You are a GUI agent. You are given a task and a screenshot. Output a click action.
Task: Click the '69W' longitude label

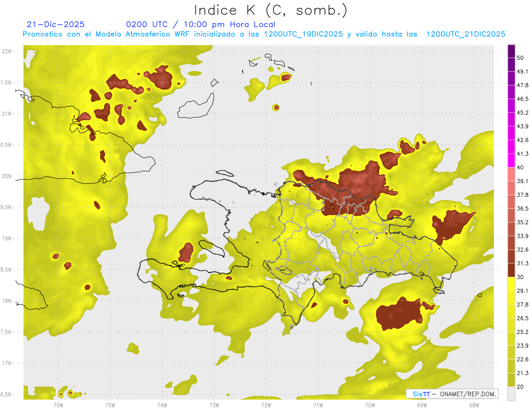click(x=422, y=405)
